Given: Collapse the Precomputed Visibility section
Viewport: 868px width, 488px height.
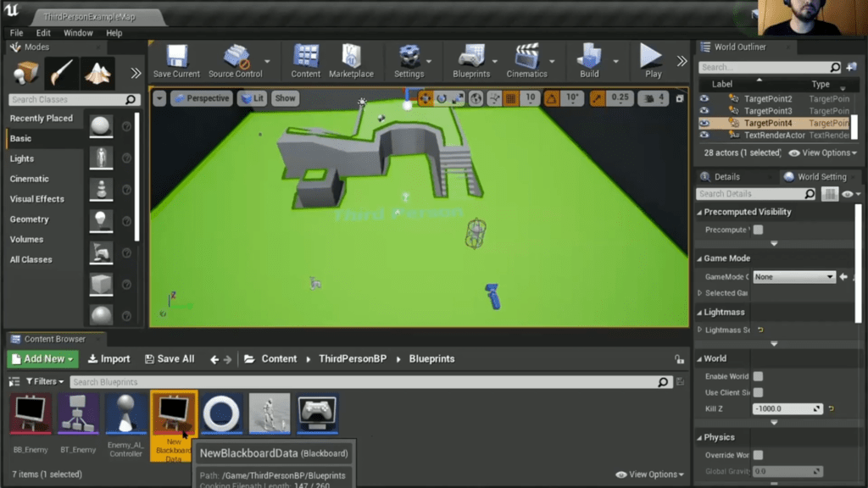Looking at the screenshot, I should pos(699,212).
